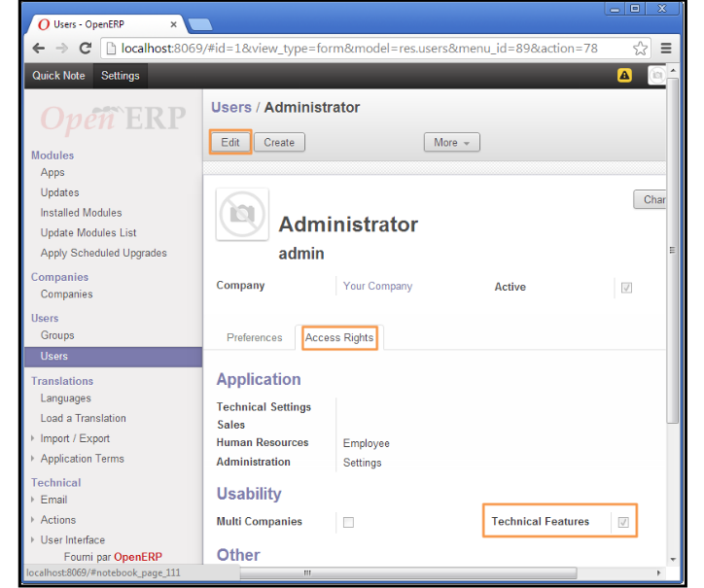This screenshot has height=588, width=704.
Task: Select the highlighted Users sidebar item
Action: click(113, 357)
